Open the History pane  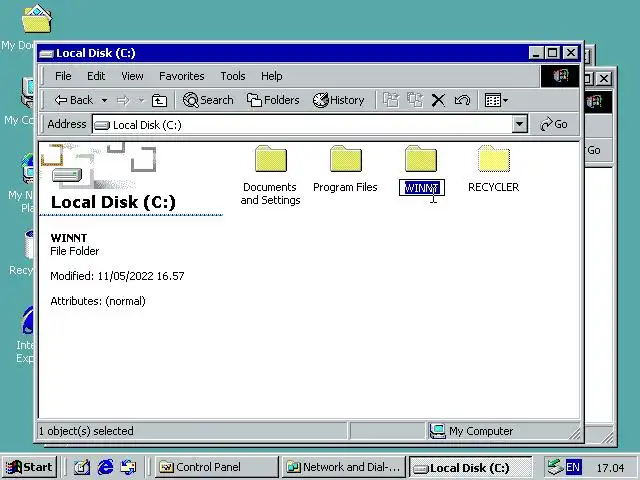[338, 100]
